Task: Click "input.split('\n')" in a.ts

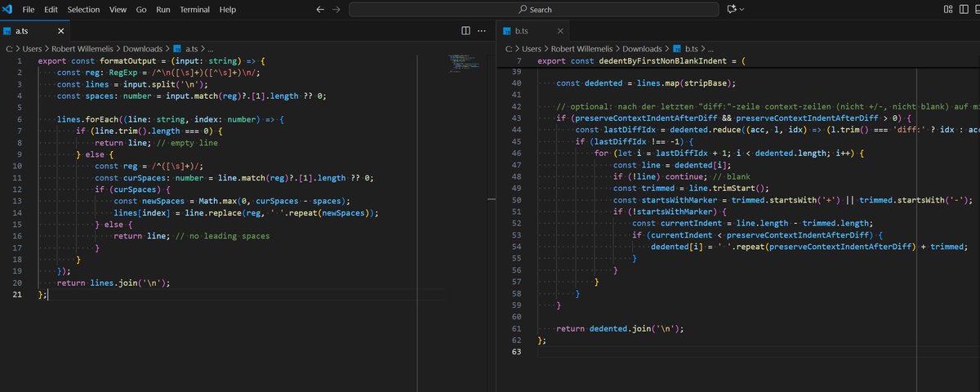Action: coord(166,84)
